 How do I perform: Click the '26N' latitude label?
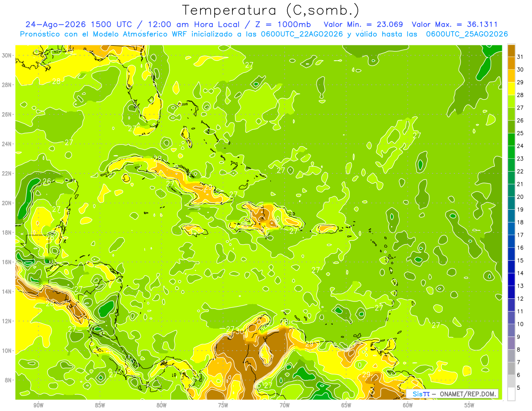pos(8,114)
